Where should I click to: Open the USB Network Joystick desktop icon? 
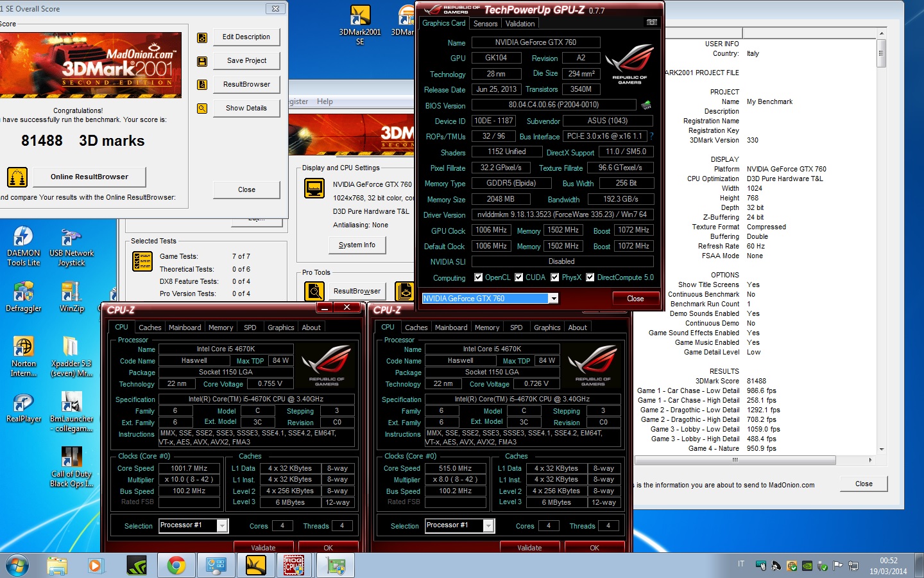tap(71, 247)
